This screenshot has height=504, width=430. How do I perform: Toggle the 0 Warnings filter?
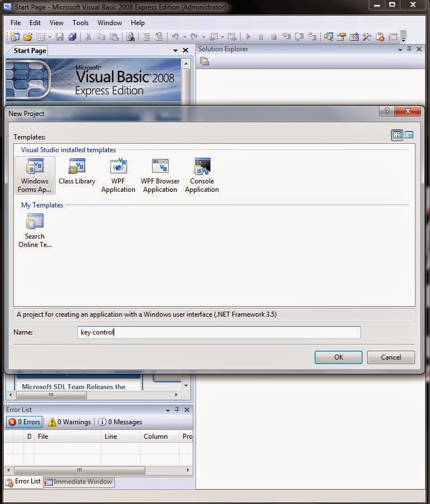pos(70,421)
